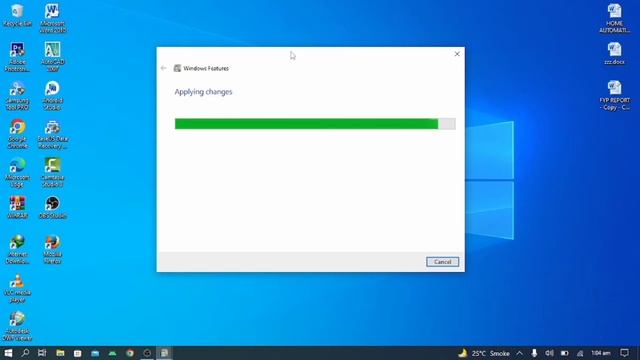Select EaseUS Data Recovery desktop icon

(53, 135)
